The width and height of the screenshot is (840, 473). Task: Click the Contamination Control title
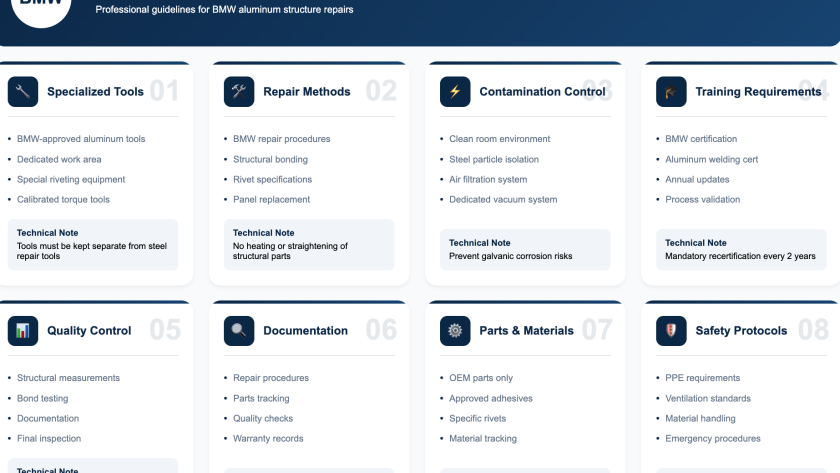(542, 92)
